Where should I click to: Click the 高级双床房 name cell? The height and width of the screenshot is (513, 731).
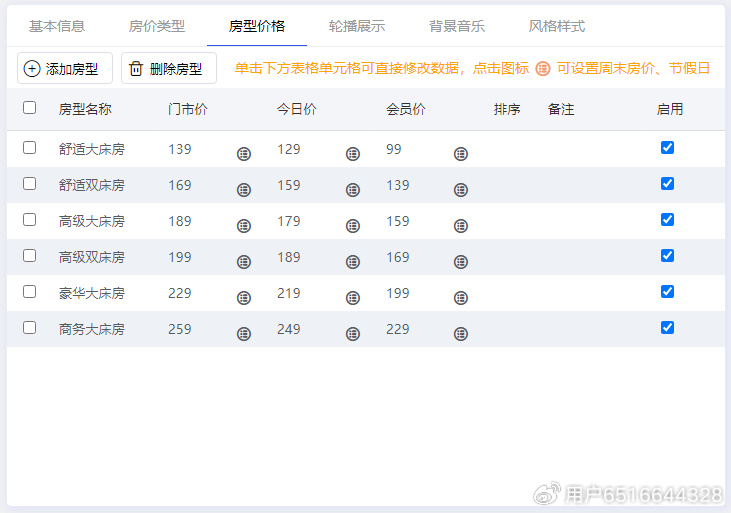click(92, 257)
